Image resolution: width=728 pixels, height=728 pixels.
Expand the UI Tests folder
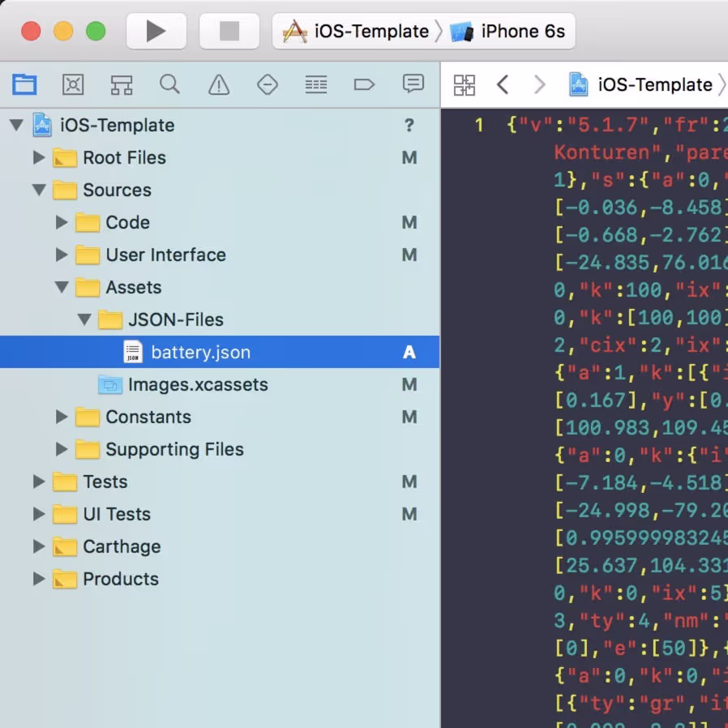[x=39, y=514]
